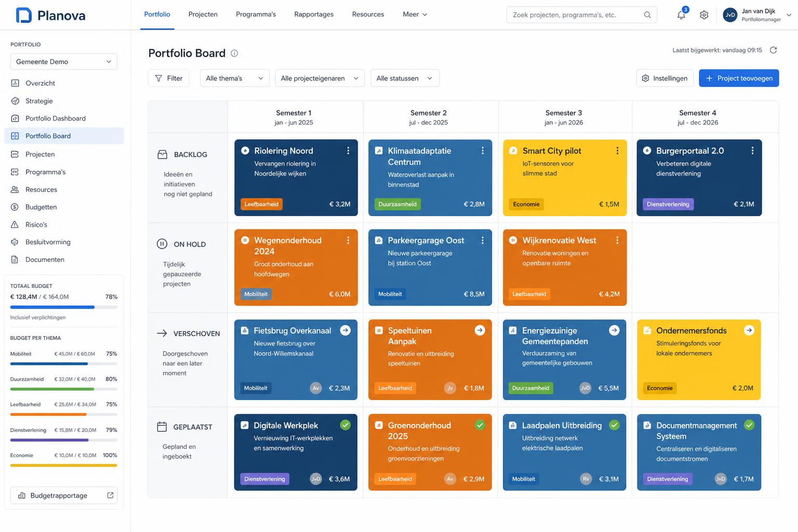Click JvD user avatar in header
Screen dimensions: 798x532
[x=730, y=15]
